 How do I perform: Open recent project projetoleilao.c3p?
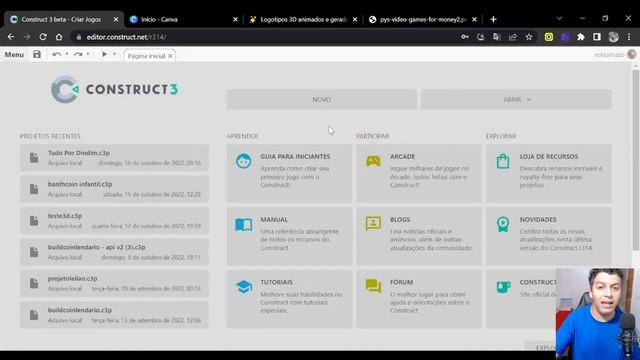point(114,283)
